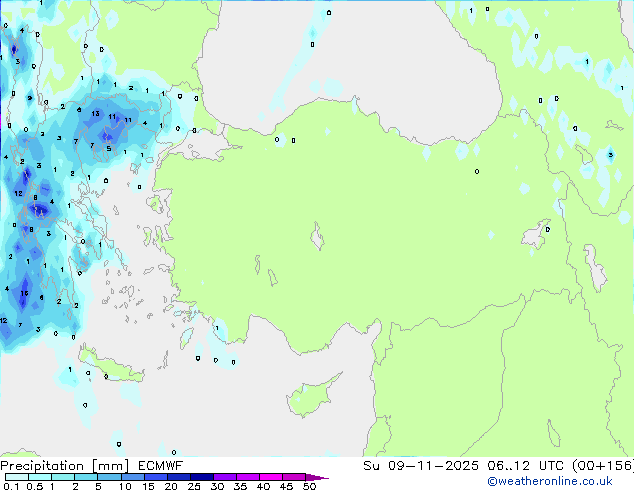Click the '15' legend scale label

tap(148, 486)
